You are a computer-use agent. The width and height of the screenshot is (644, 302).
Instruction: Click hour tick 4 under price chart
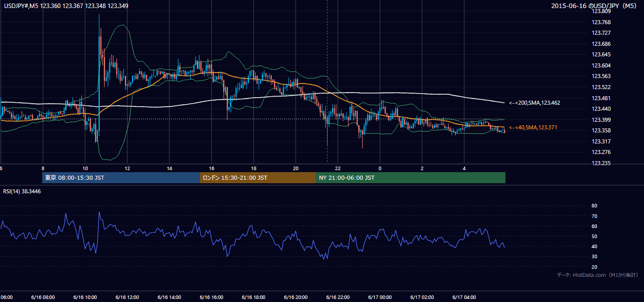point(465,168)
